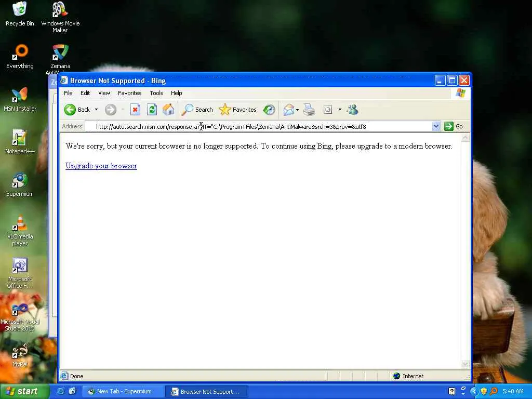The height and width of the screenshot is (399, 532).
Task: Click the vertical scrollbar down arrow
Action: point(465,364)
